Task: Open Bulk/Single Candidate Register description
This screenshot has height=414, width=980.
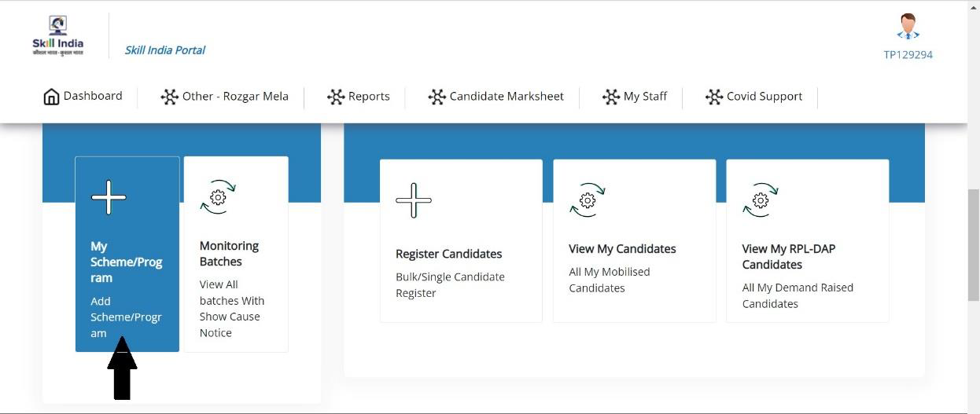Action: coord(450,285)
